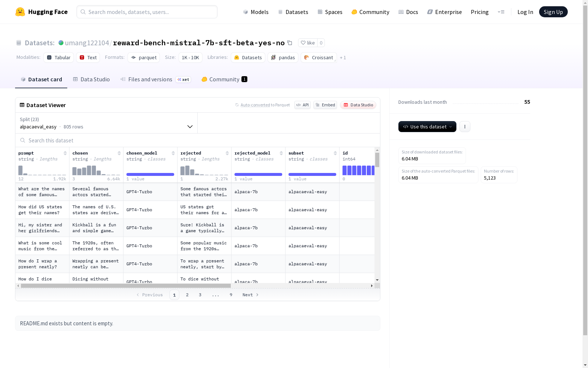Select the parquet format tag

click(144, 57)
